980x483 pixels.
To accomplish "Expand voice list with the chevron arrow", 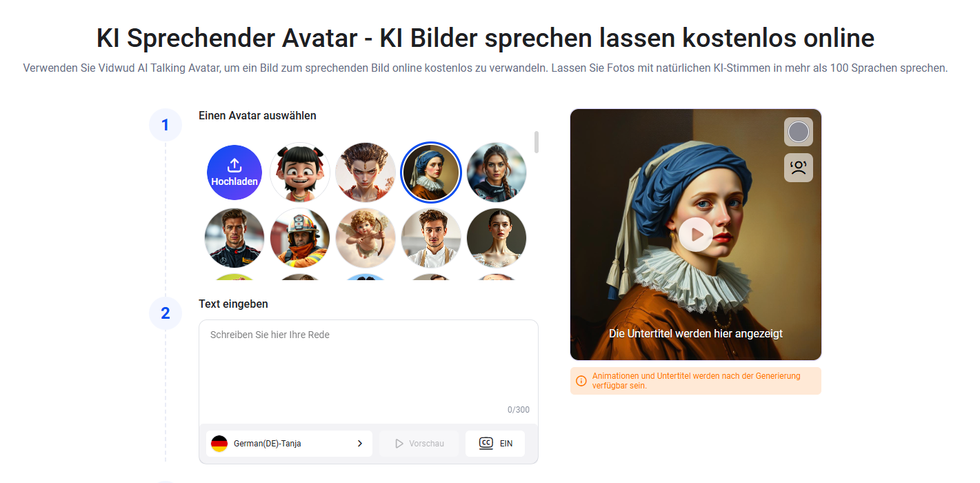I will 359,444.
